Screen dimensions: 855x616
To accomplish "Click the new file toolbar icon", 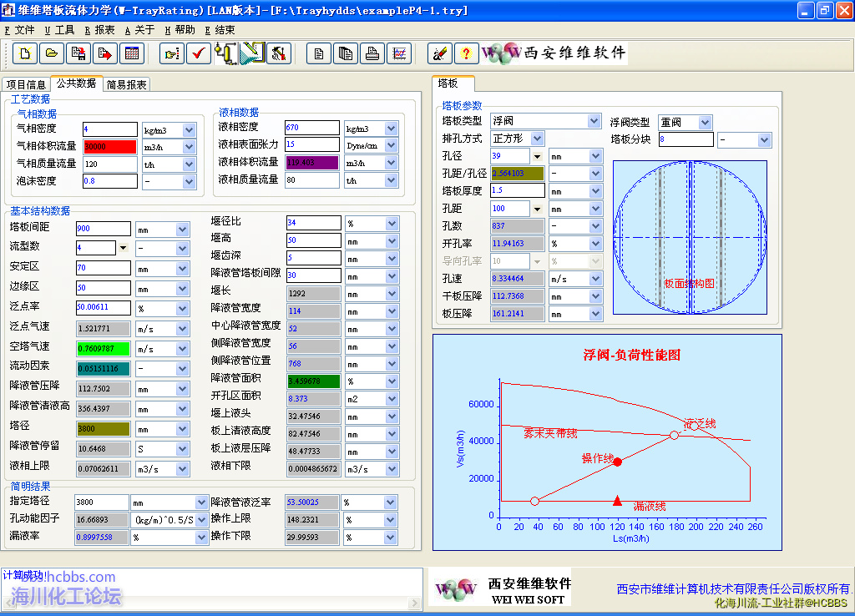I will [x=25, y=53].
